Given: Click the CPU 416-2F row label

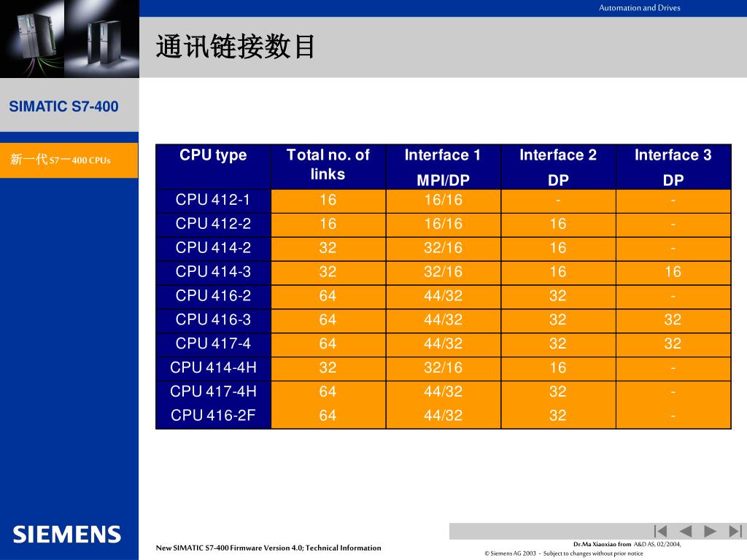Looking at the screenshot, I should [x=214, y=415].
